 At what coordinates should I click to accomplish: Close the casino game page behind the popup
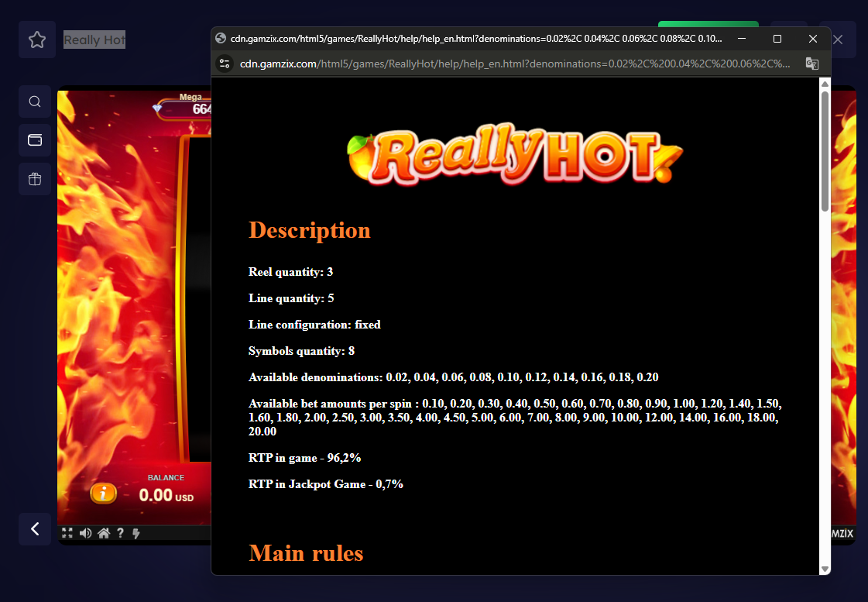tap(838, 40)
